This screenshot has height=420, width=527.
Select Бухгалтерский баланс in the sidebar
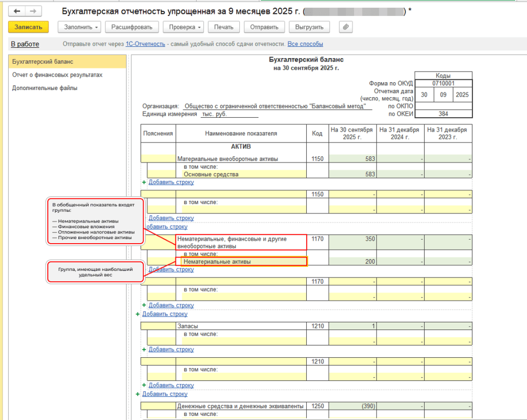coord(43,62)
